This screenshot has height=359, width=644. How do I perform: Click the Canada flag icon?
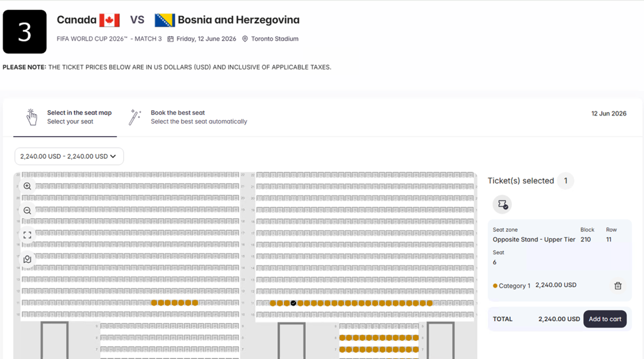(x=109, y=21)
